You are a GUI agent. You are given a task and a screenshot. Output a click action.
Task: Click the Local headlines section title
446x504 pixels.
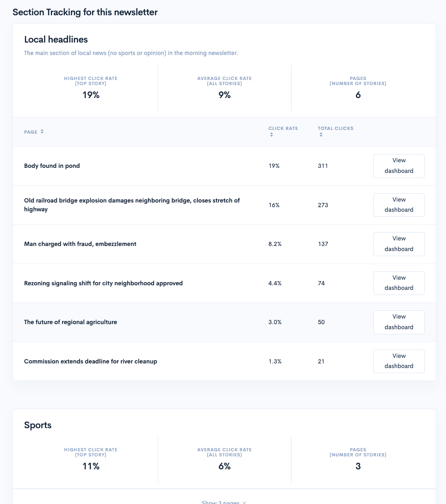tap(56, 40)
